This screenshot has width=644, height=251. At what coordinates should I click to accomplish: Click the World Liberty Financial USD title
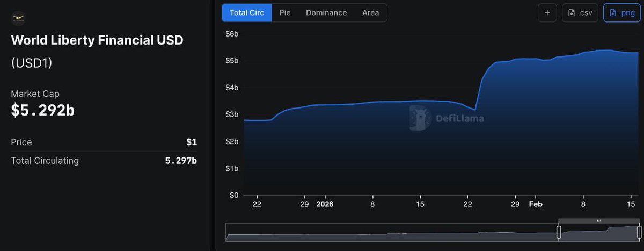coord(97,40)
